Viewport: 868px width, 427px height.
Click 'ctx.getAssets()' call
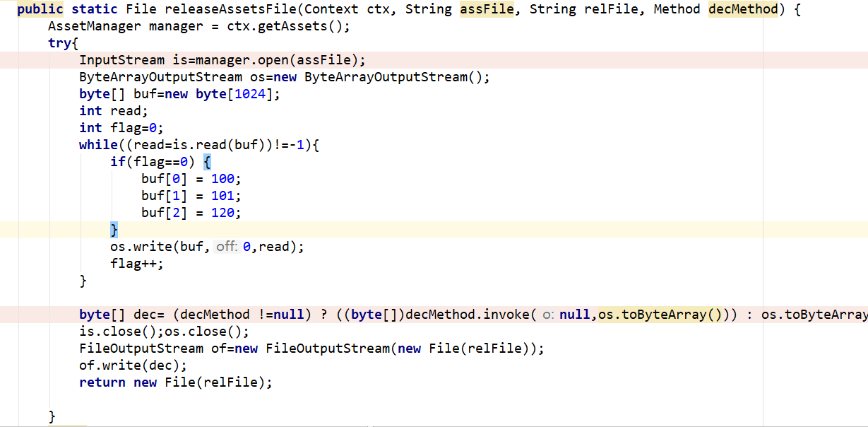[x=286, y=26]
